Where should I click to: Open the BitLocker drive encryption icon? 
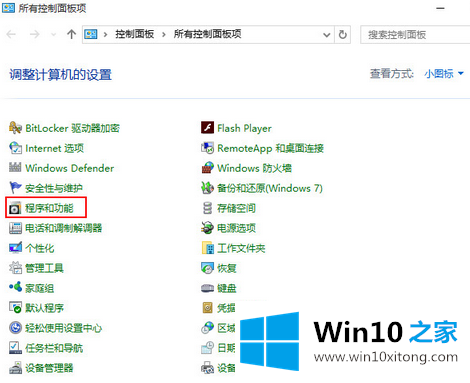(15, 128)
